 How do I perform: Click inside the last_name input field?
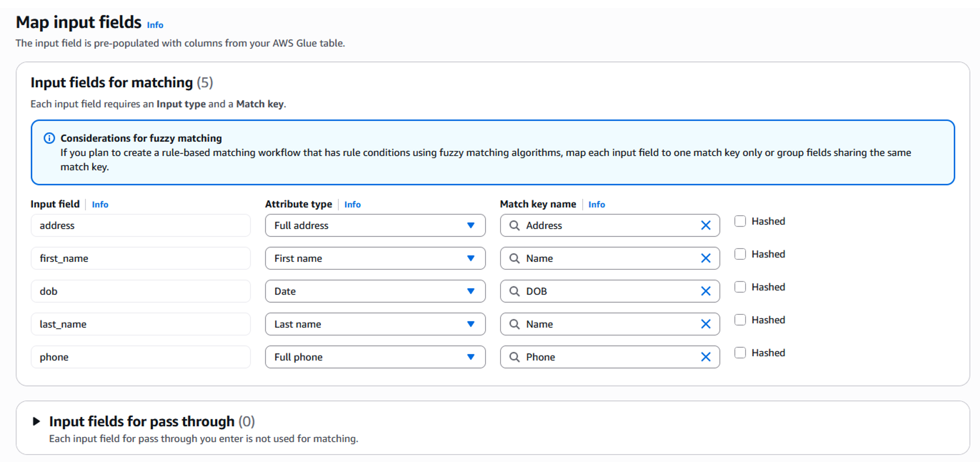[140, 324]
